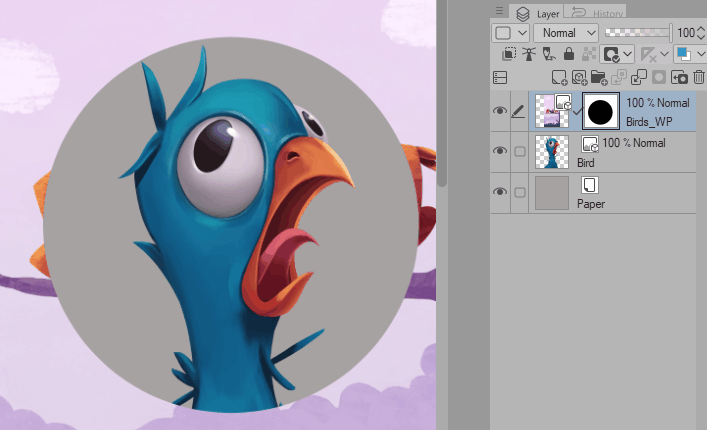
Task: Set as Reference Layer using lighthouse icon
Action: 530,54
